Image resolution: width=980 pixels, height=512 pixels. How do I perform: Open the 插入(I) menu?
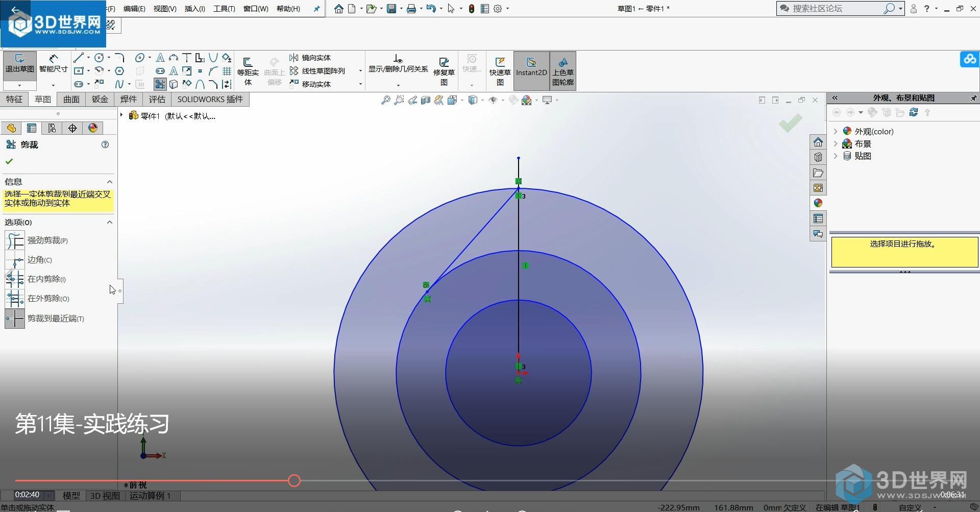click(x=194, y=9)
